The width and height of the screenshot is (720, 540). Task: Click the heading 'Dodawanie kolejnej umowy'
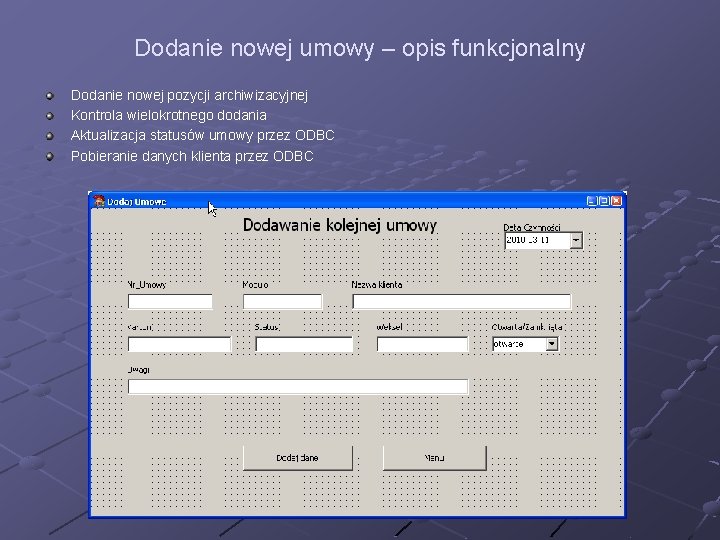click(x=339, y=225)
